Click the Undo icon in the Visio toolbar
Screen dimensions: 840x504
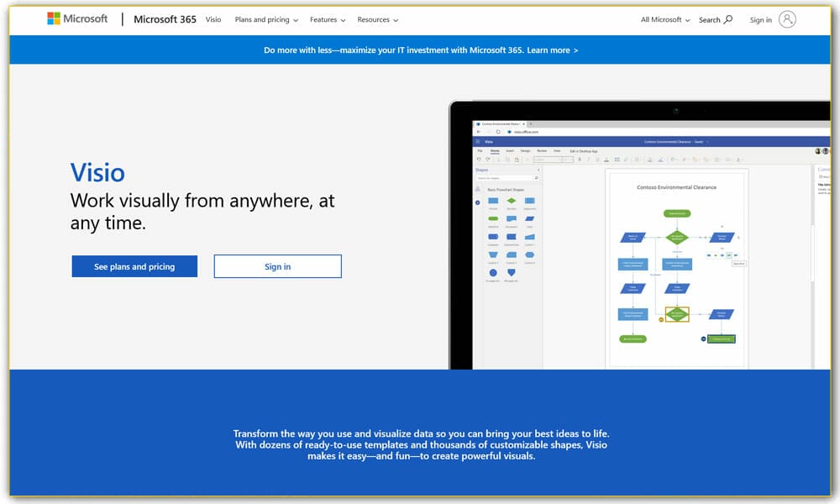click(477, 159)
